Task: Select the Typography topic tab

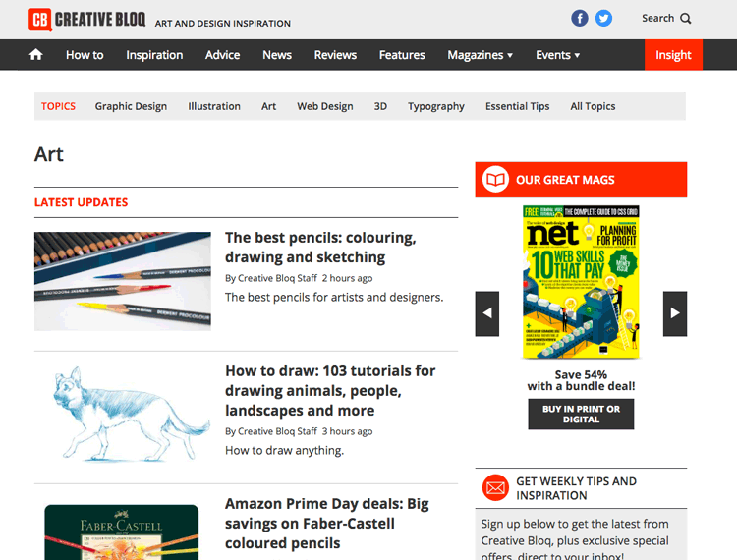Action: click(435, 106)
